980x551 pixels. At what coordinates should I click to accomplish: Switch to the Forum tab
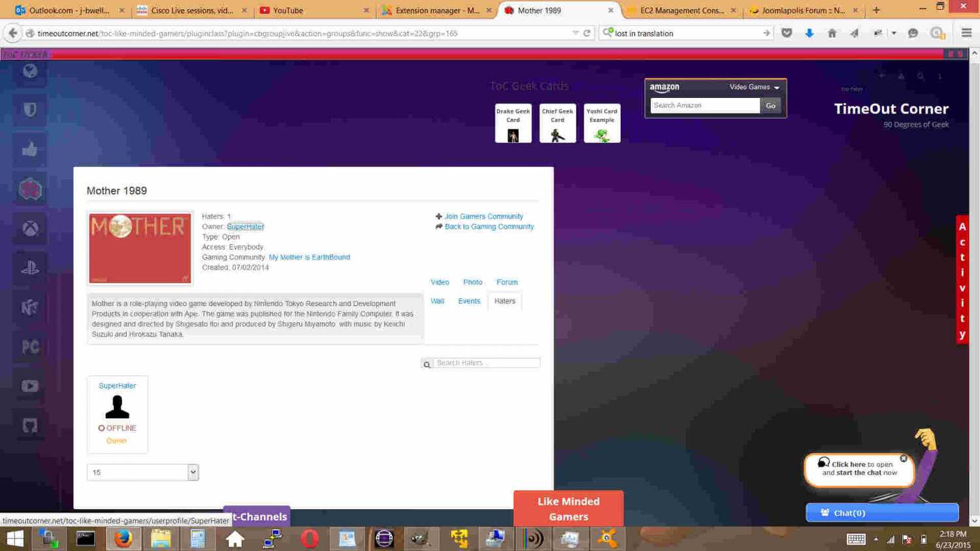coord(507,282)
